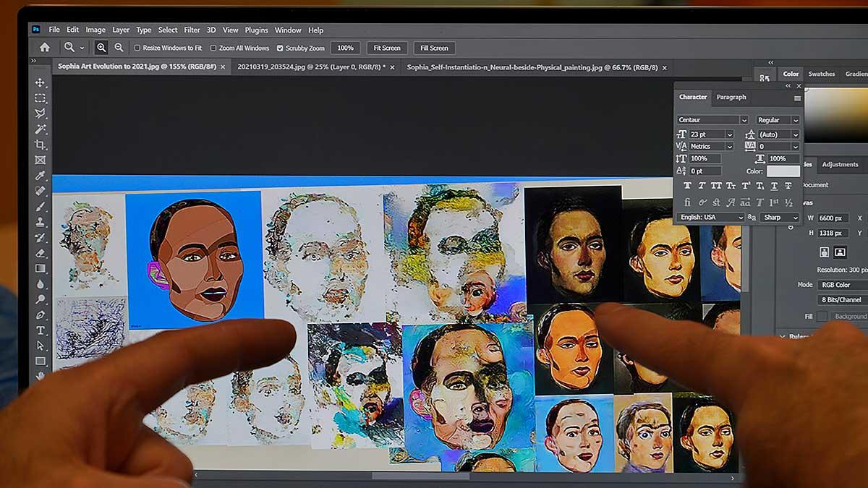Enable Zoom All Windows checkbox
This screenshot has width=868, height=488.
[x=213, y=48]
